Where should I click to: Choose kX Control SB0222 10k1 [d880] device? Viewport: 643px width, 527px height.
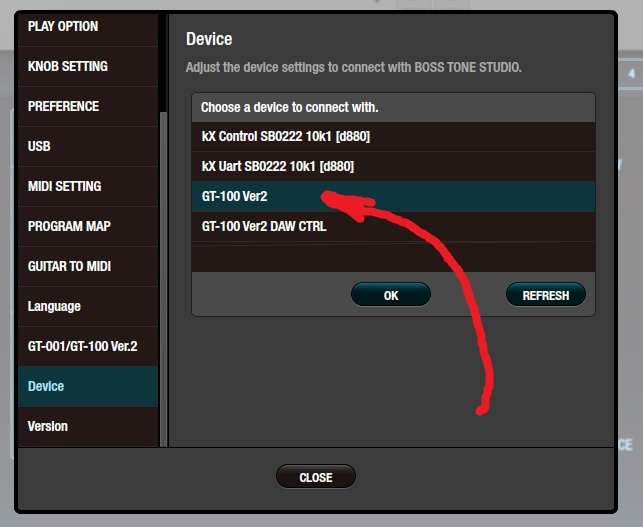coord(393,137)
